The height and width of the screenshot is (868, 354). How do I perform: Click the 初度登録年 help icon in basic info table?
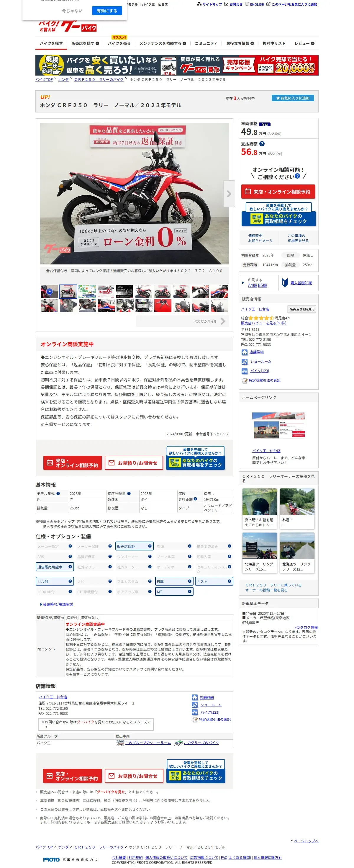coord(129,493)
